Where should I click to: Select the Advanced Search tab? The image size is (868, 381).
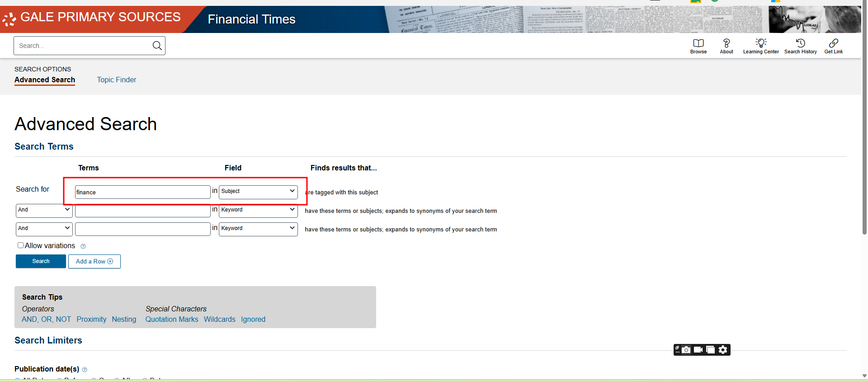(x=45, y=80)
